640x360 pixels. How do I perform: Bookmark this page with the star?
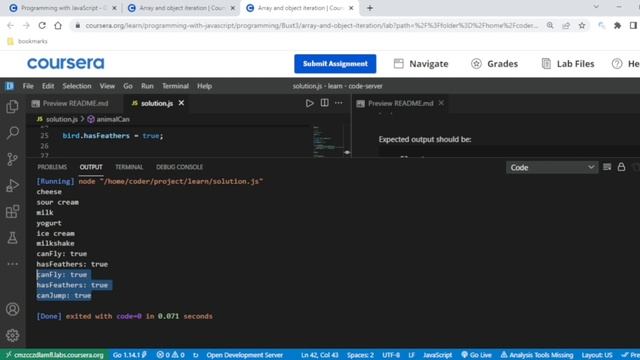pos(582,25)
